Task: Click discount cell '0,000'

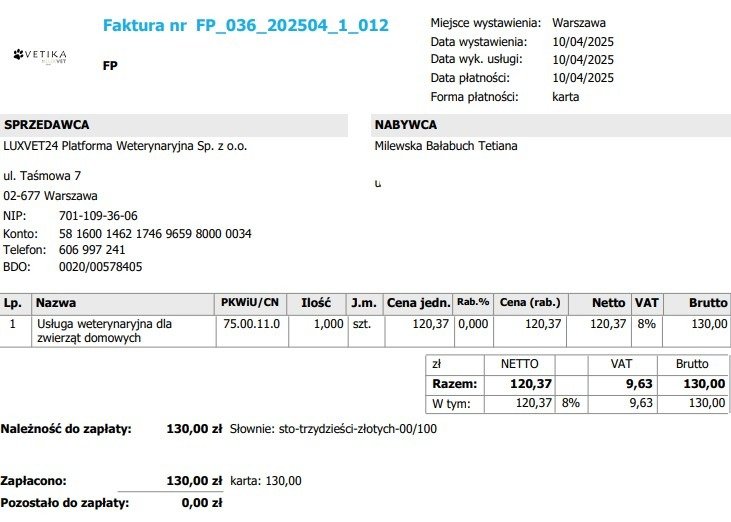Action: [x=473, y=324]
